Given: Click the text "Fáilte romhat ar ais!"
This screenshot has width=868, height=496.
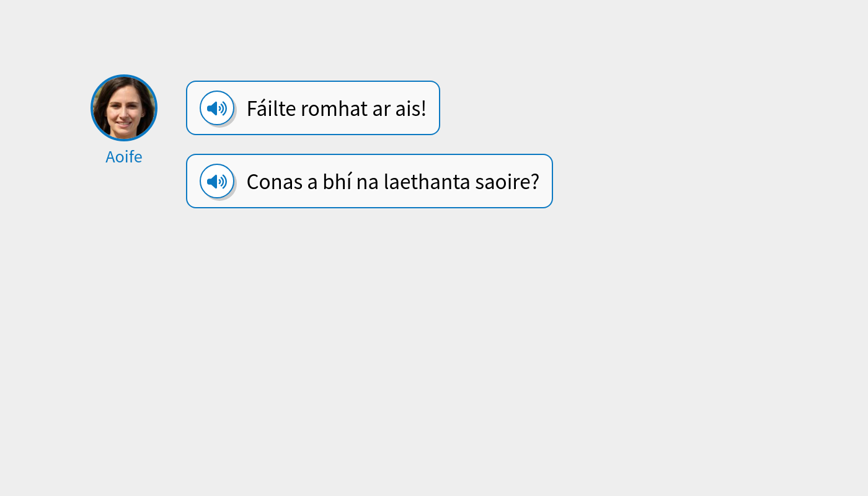Looking at the screenshot, I should [x=336, y=108].
